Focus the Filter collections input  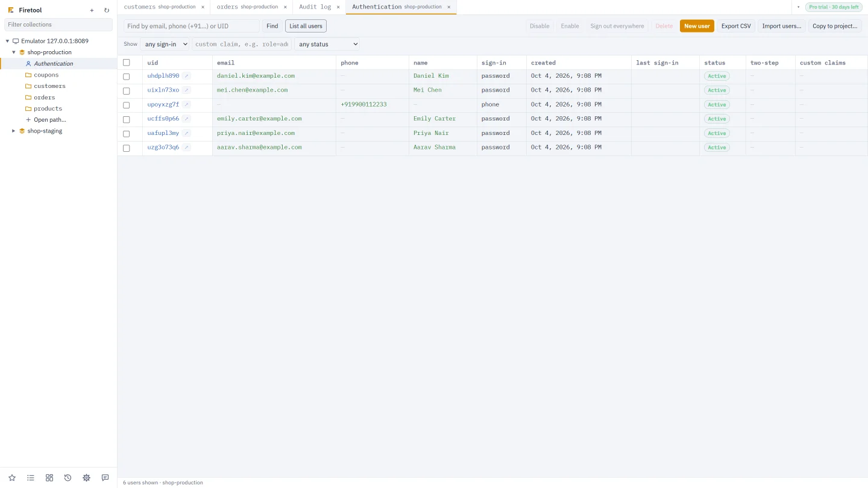pyautogui.click(x=58, y=25)
